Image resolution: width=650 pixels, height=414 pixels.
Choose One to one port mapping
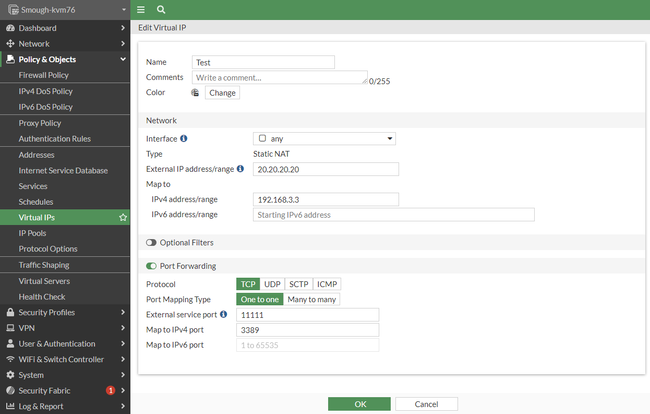[260, 299]
